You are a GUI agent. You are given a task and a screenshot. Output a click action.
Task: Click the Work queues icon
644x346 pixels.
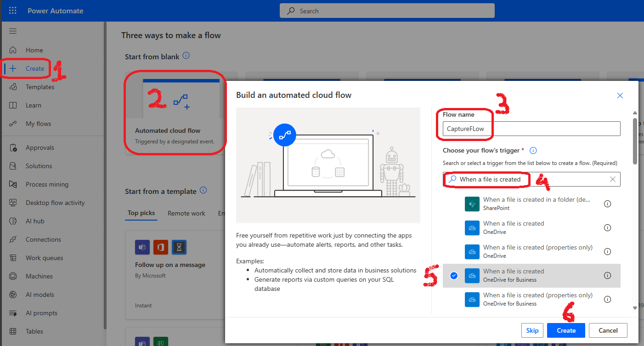tap(13, 258)
